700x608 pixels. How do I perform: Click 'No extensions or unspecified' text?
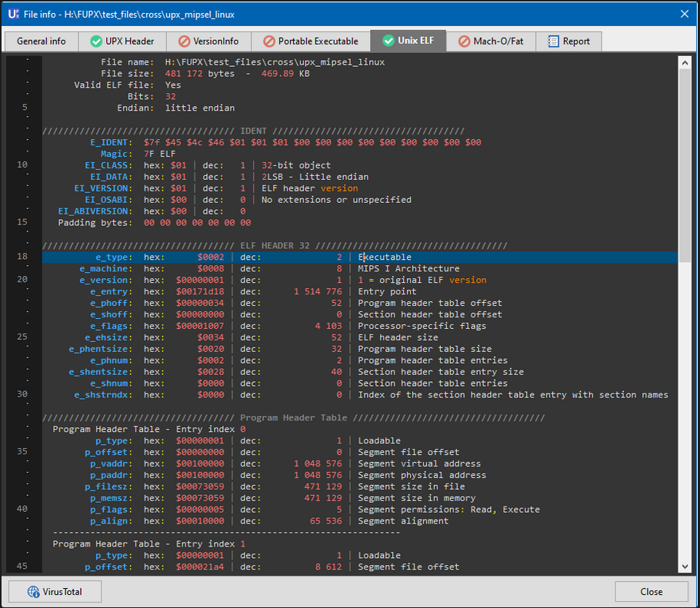[x=336, y=200]
